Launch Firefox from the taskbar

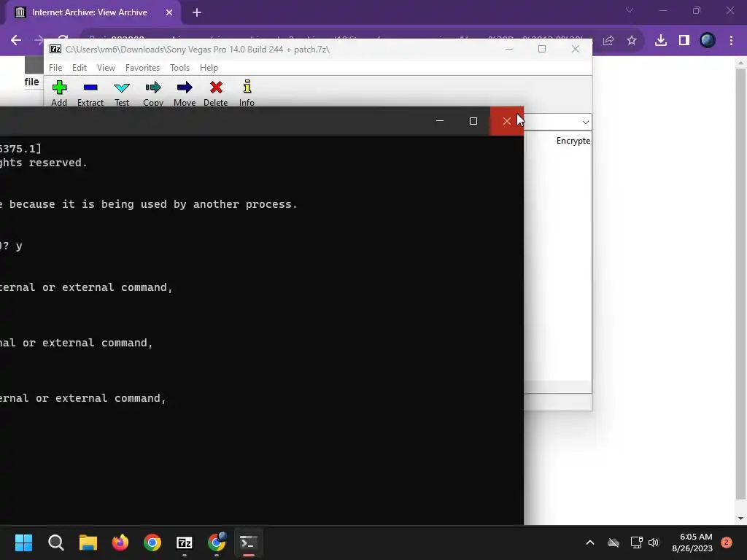coord(120,542)
